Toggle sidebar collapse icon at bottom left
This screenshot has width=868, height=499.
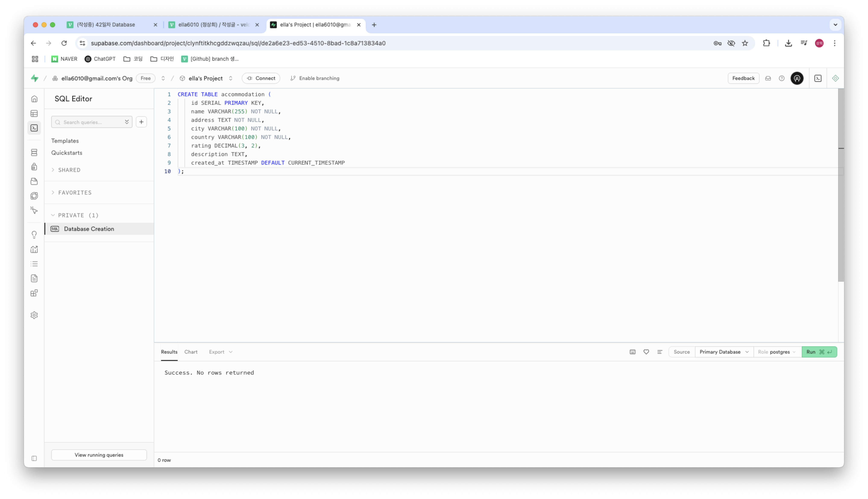(x=34, y=459)
